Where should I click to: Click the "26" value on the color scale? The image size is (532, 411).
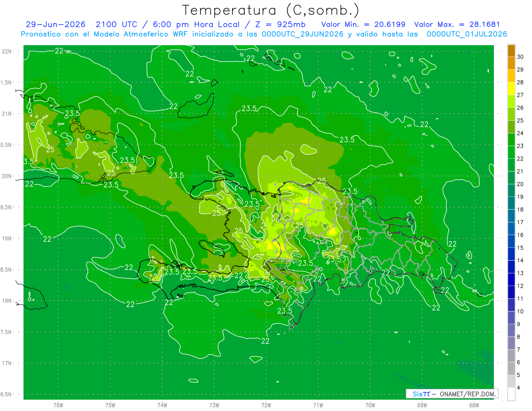(x=520, y=107)
